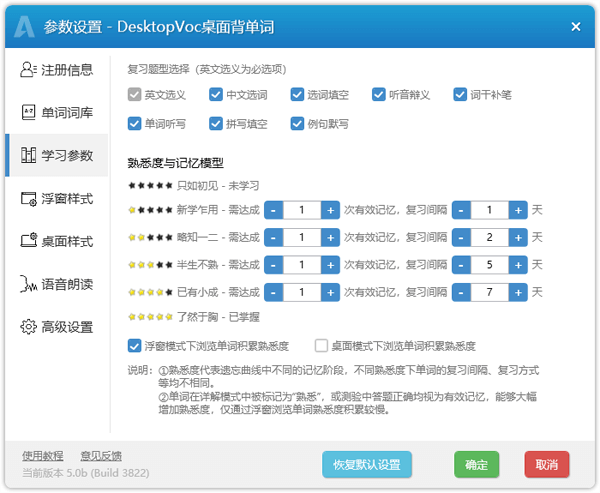The image size is (600, 493).
Task: Decrease 半生不熟 review interval days
Action: (461, 265)
